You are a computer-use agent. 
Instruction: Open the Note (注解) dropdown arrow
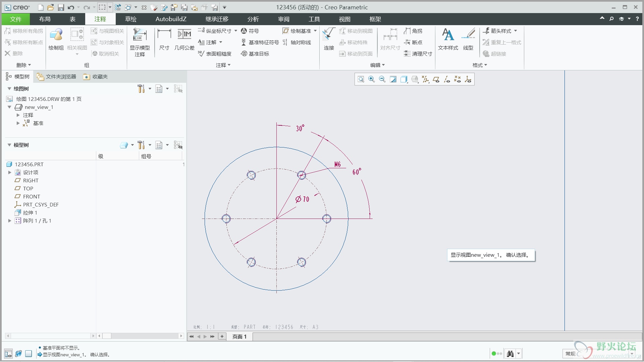point(221,42)
